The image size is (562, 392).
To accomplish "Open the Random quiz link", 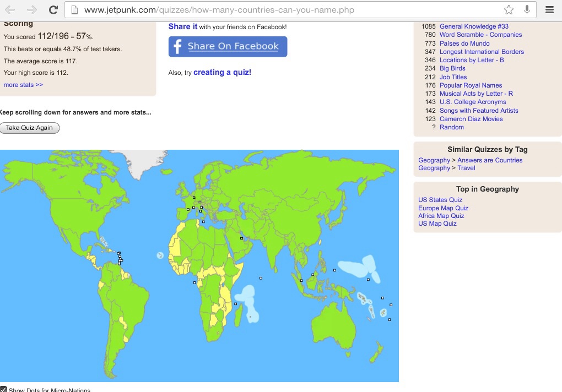I will point(451,127).
